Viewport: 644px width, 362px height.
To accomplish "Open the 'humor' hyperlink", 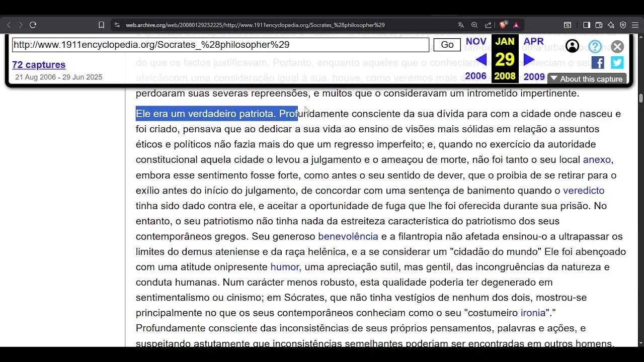I will pos(285,267).
